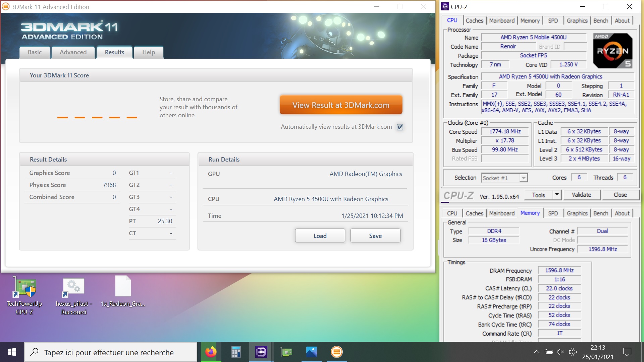The height and width of the screenshot is (362, 644).
Task: Open Bench tab in lower CPU-Z window
Action: [601, 213]
